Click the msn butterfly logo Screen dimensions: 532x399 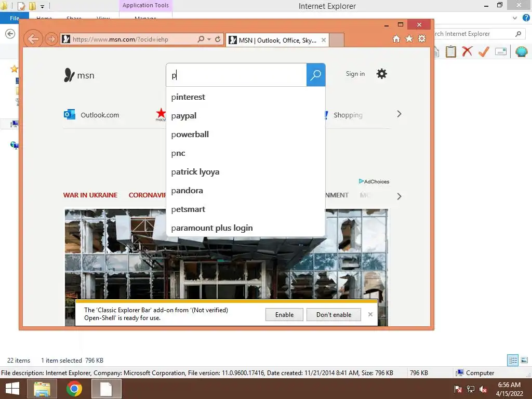click(x=79, y=75)
